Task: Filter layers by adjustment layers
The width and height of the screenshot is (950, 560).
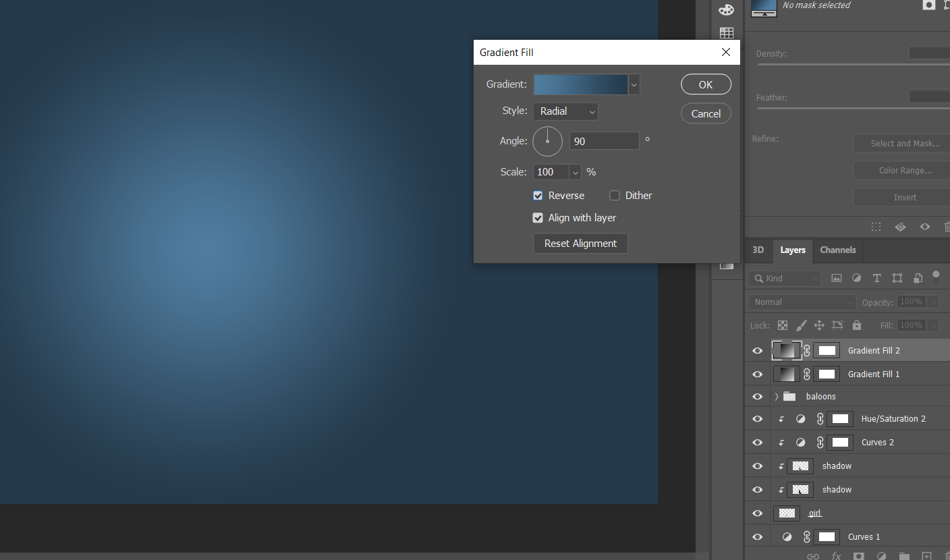Action: coord(856,278)
